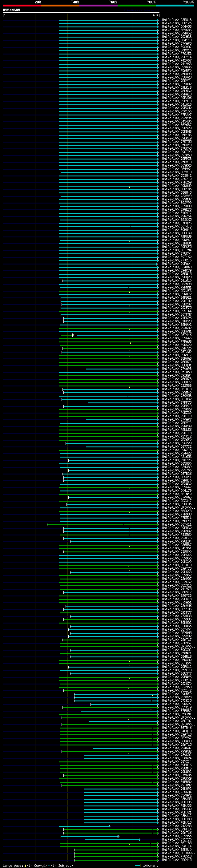Select the query name AV544685
The height and width of the screenshot is (868, 197).
tap(11, 10)
